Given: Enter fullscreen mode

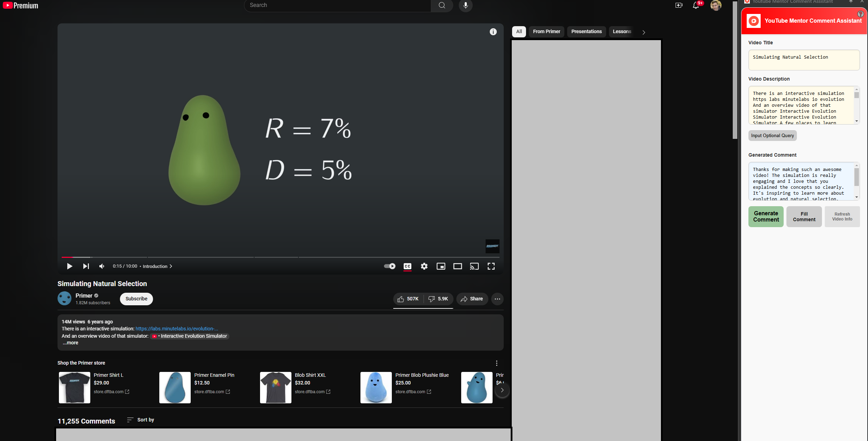Looking at the screenshot, I should 491,266.
